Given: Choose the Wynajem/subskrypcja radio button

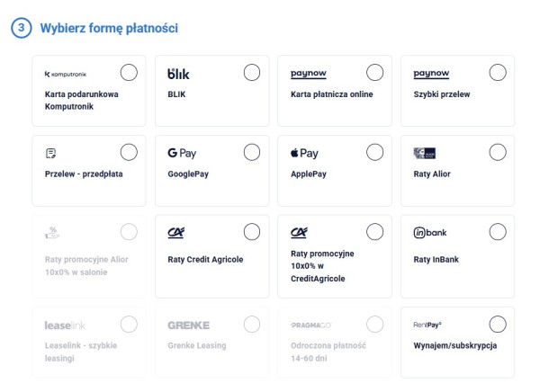Looking at the screenshot, I should pos(497,324).
